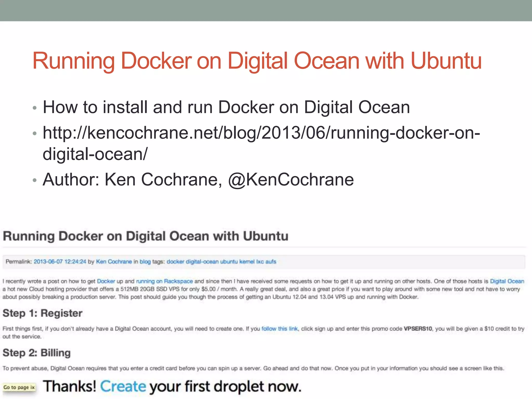The width and height of the screenshot is (532, 399).
Task: Click the 'lxc' tag
Action: click(x=260, y=262)
